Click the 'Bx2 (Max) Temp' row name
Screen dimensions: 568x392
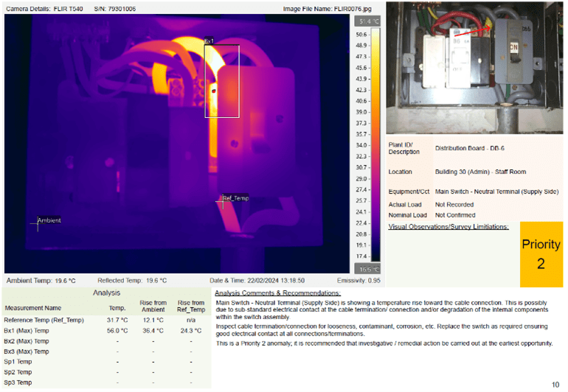[x=27, y=341]
